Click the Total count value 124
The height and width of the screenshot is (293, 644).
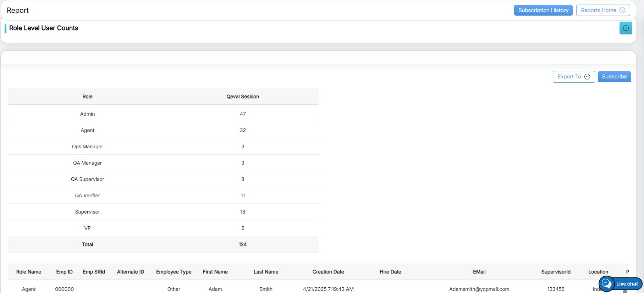click(243, 244)
